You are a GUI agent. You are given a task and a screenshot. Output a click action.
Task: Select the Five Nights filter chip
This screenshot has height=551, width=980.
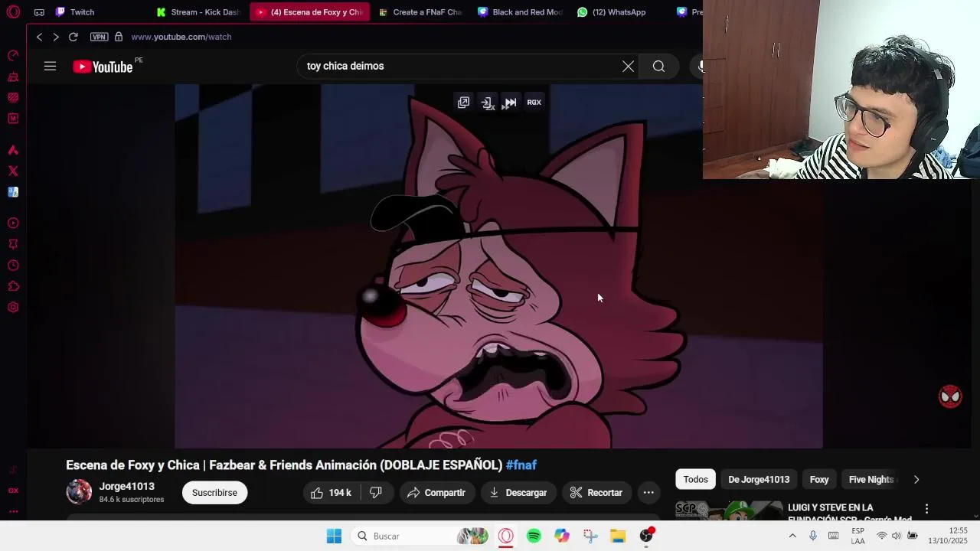pyautogui.click(x=871, y=480)
